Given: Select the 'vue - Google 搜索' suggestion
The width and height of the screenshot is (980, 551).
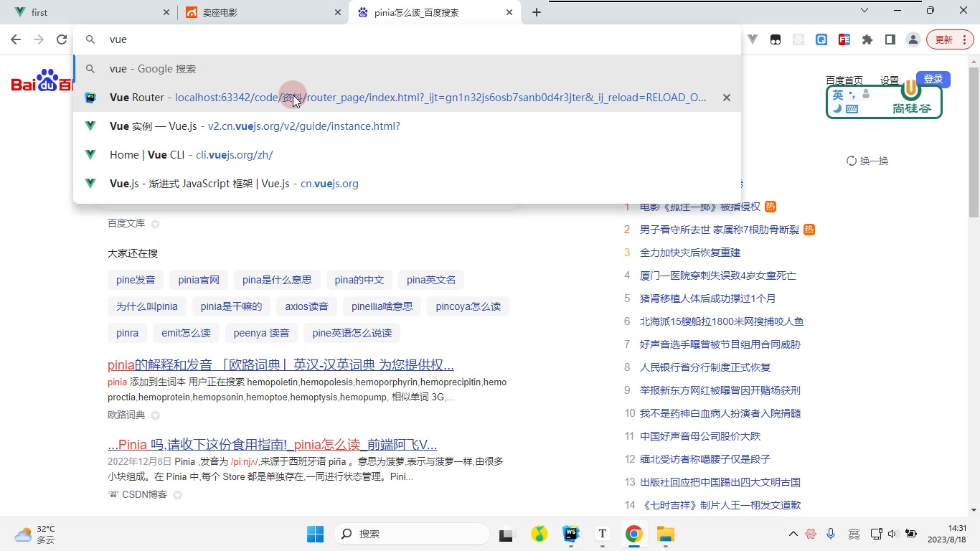Looking at the screenshot, I should tap(407, 69).
